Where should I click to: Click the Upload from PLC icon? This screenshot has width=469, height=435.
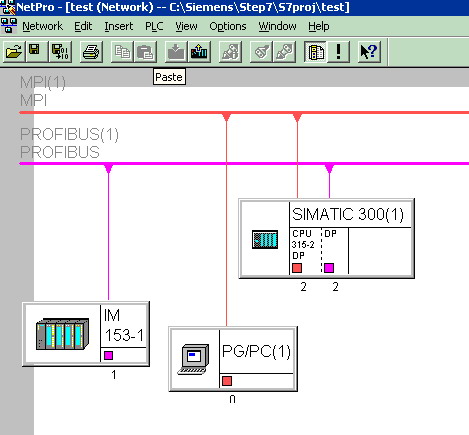pyautogui.click(x=199, y=52)
